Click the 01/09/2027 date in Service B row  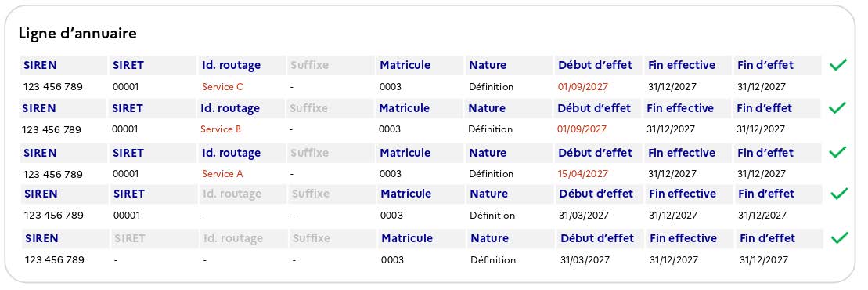click(582, 129)
